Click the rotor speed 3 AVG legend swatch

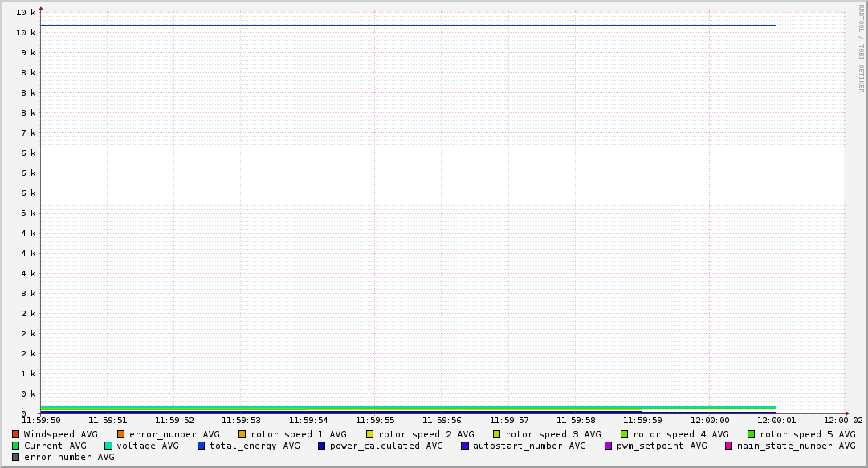pos(497,434)
